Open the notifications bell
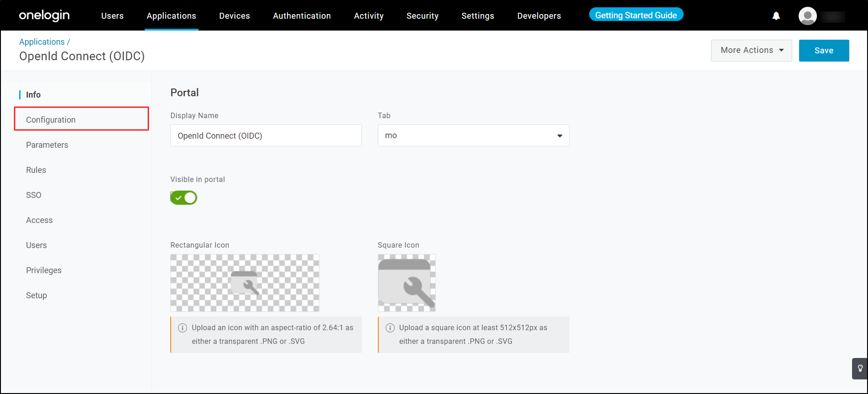 [x=776, y=16]
